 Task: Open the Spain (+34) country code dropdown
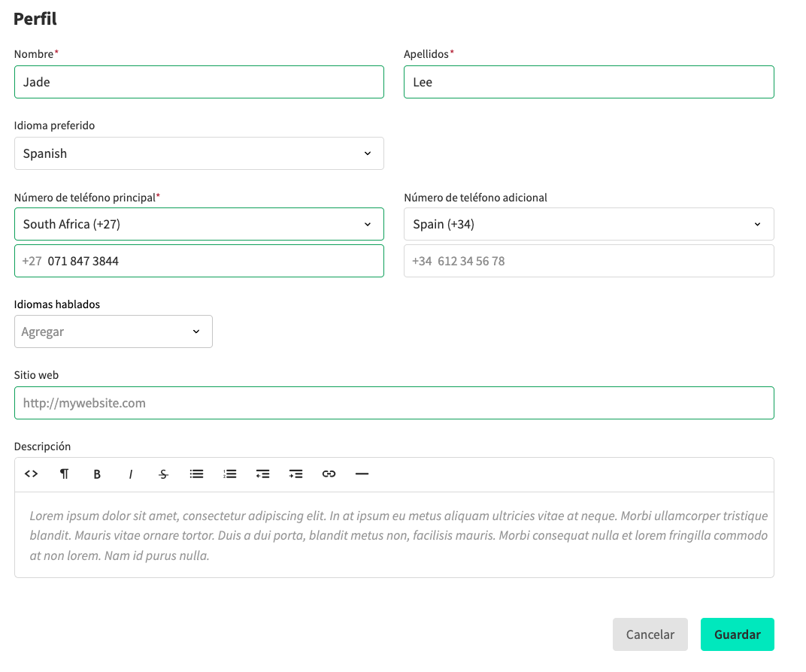pyautogui.click(x=589, y=224)
